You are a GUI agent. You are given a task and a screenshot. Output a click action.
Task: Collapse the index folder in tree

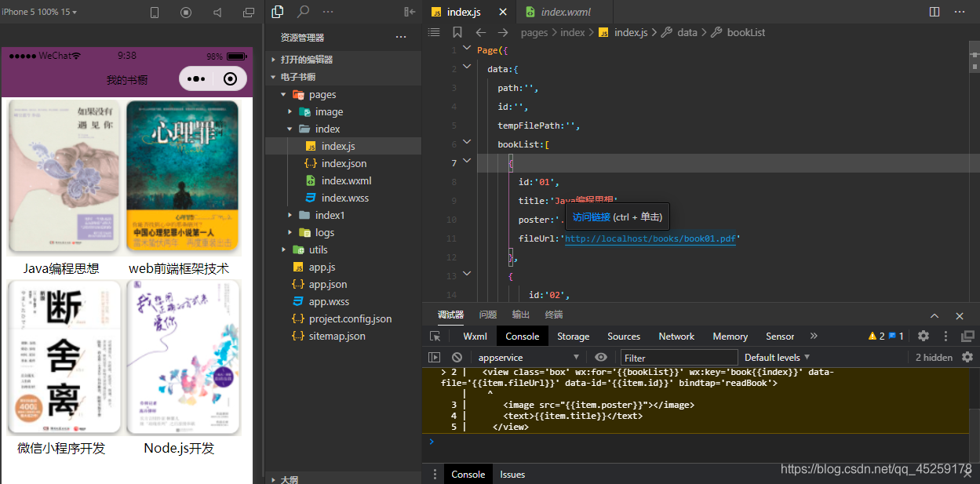click(x=290, y=129)
